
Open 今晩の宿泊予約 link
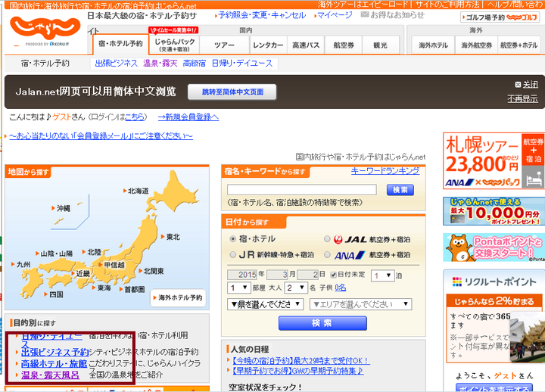click(x=301, y=361)
